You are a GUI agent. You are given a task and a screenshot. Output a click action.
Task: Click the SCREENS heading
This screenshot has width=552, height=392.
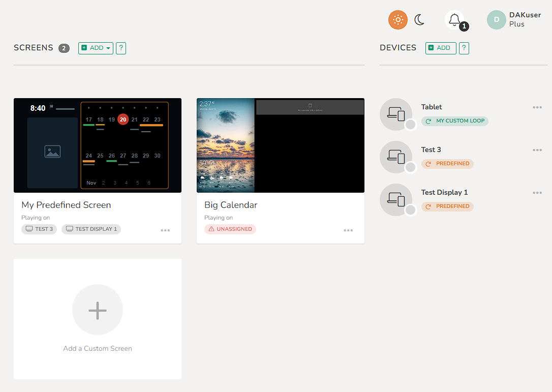click(x=34, y=48)
